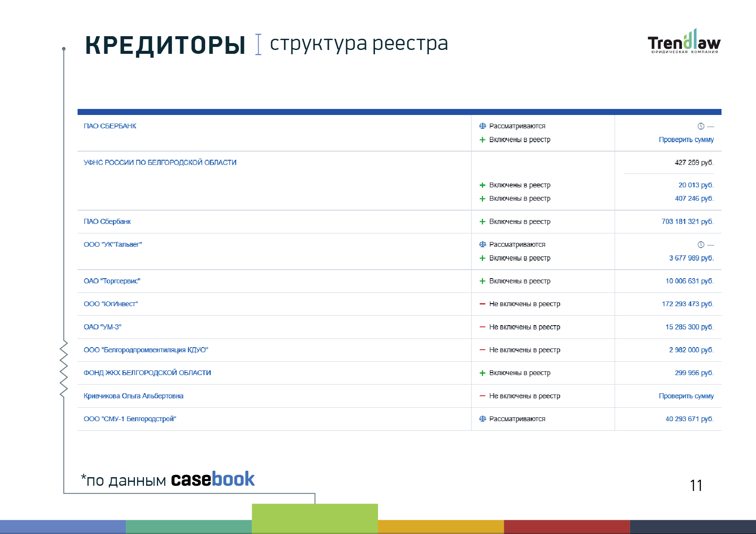756x534 pixels.
Task: Click minus icon in Кривчикова Ольга Альбертовна row
Action: coord(483,396)
